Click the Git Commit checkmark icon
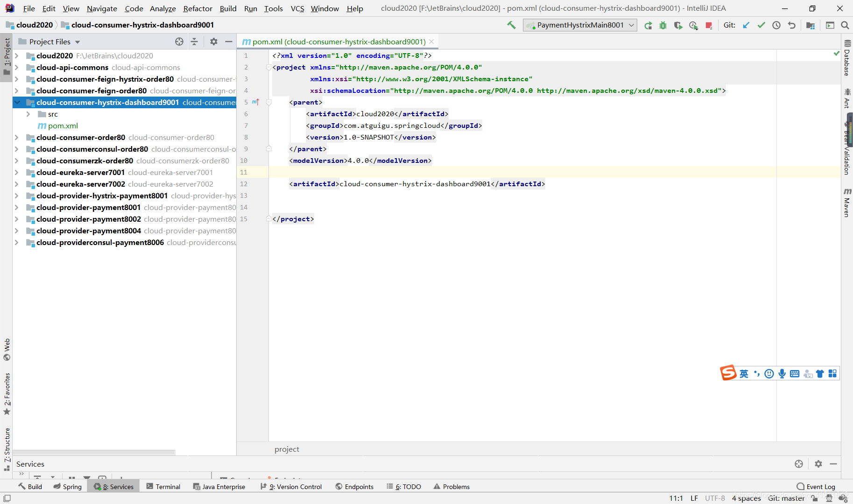 761,25
